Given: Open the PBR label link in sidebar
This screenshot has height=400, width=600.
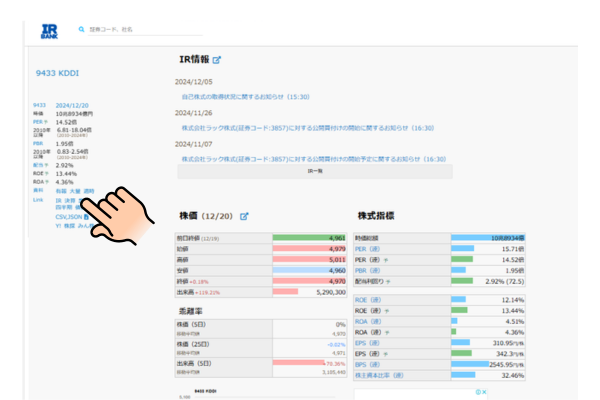Looking at the screenshot, I should click(x=38, y=144).
